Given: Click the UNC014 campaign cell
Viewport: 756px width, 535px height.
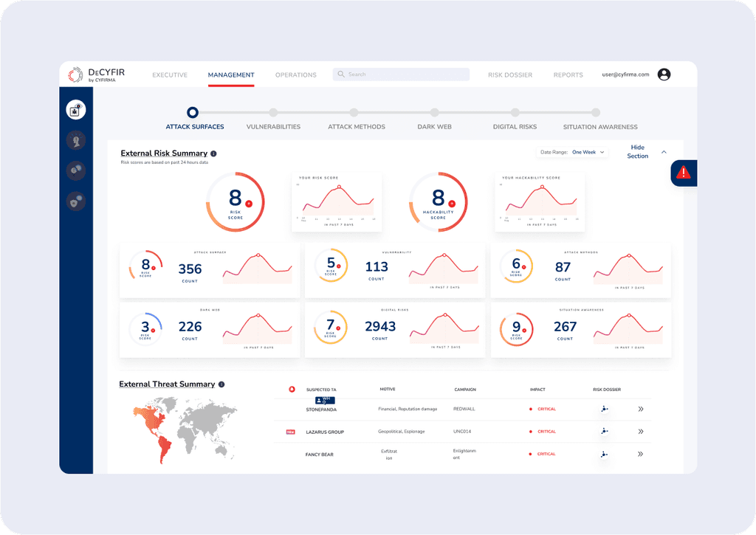Looking at the screenshot, I should pos(462,432).
